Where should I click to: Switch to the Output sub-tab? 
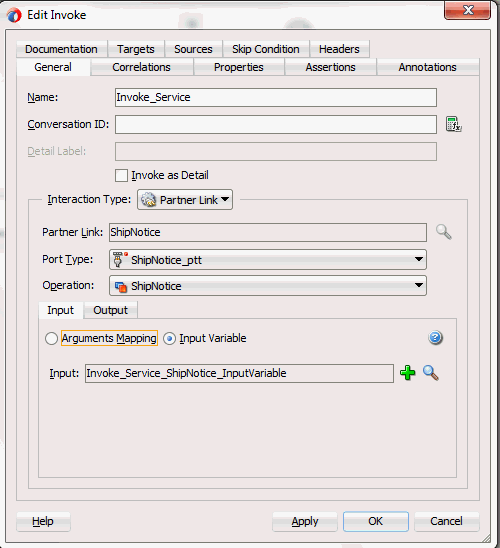[x=111, y=310]
